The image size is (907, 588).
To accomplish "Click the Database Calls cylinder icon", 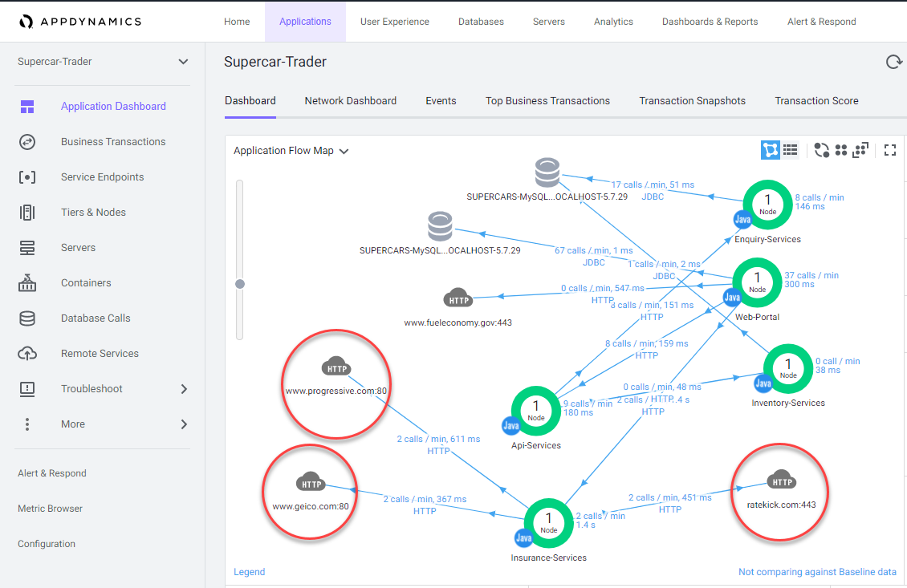I will 27,318.
